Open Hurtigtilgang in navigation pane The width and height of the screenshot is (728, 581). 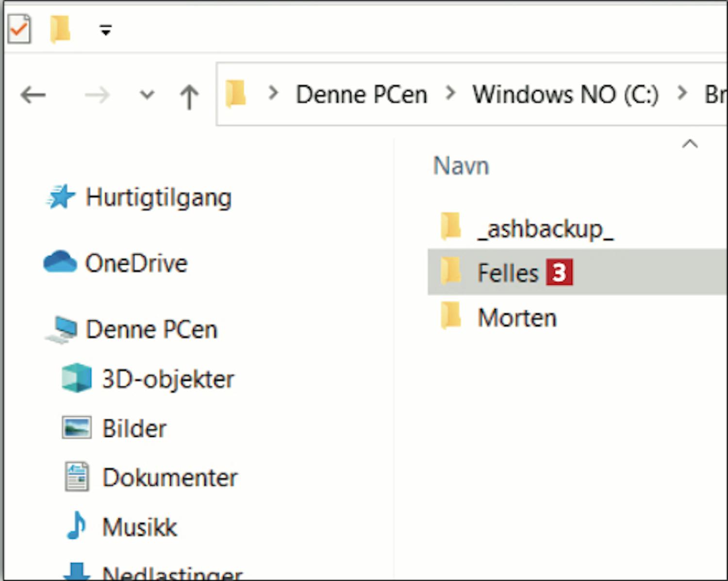[x=158, y=198]
